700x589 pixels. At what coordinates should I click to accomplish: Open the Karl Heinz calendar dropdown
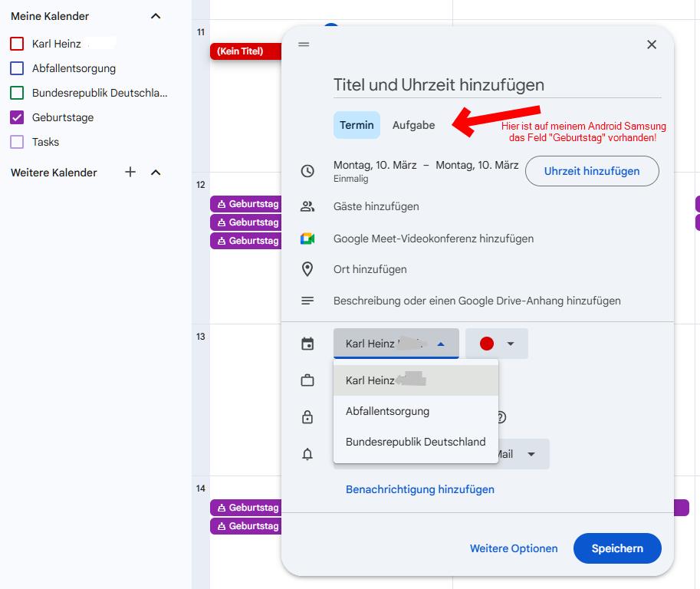pyautogui.click(x=396, y=344)
